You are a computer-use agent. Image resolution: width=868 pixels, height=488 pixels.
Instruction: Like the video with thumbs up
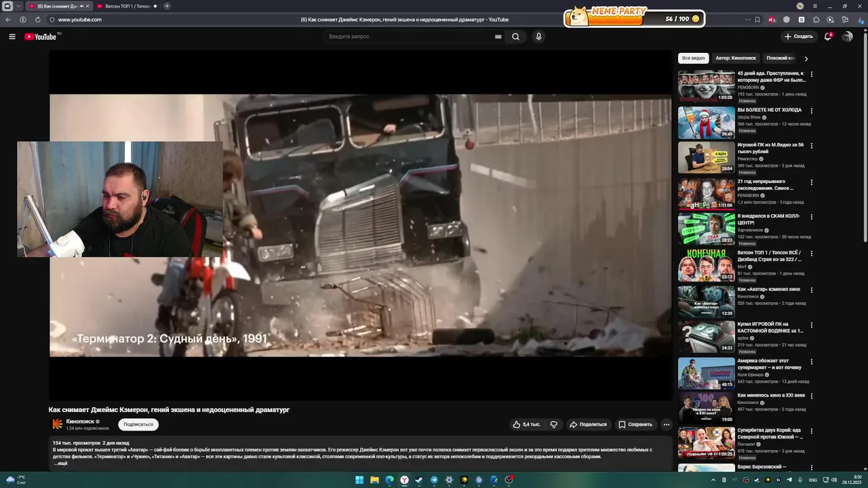[526, 424]
